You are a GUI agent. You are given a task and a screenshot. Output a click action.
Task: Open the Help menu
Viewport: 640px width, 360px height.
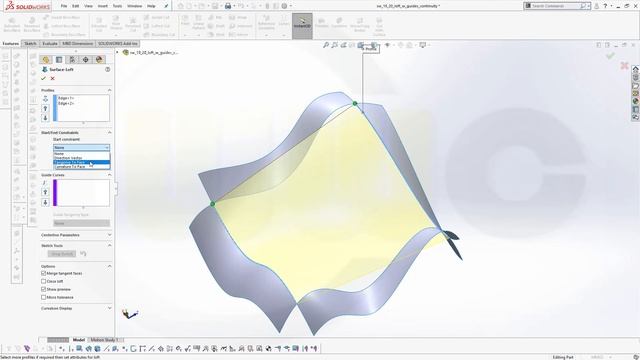pyautogui.click(x=151, y=6)
